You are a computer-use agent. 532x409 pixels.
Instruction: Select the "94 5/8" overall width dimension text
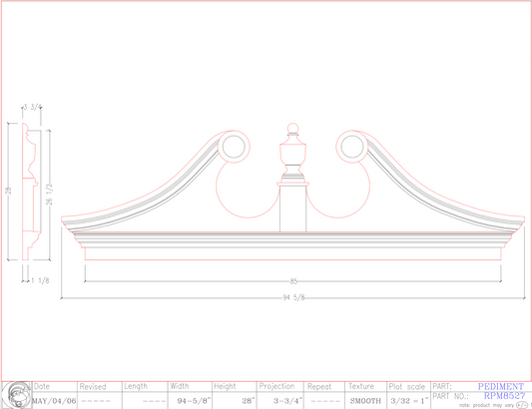[x=293, y=297]
